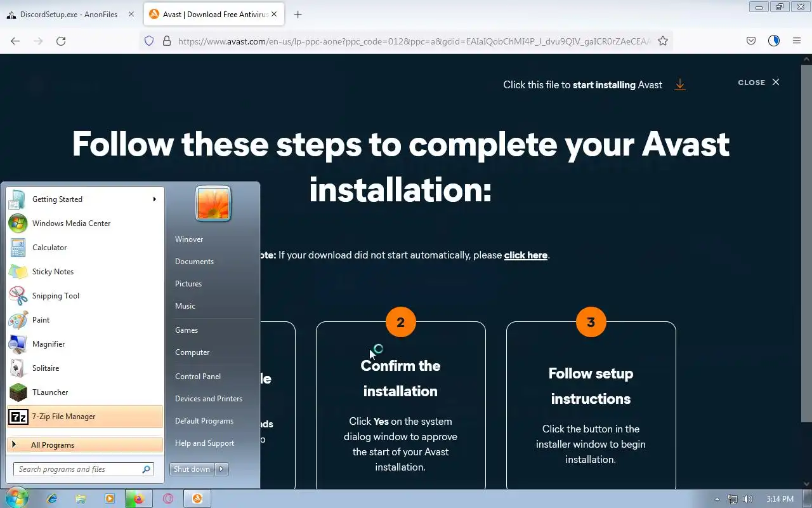This screenshot has width=812, height=508.
Task: Switch to DiscordSetup.exe - AnonFiles tab
Action: (x=71, y=14)
